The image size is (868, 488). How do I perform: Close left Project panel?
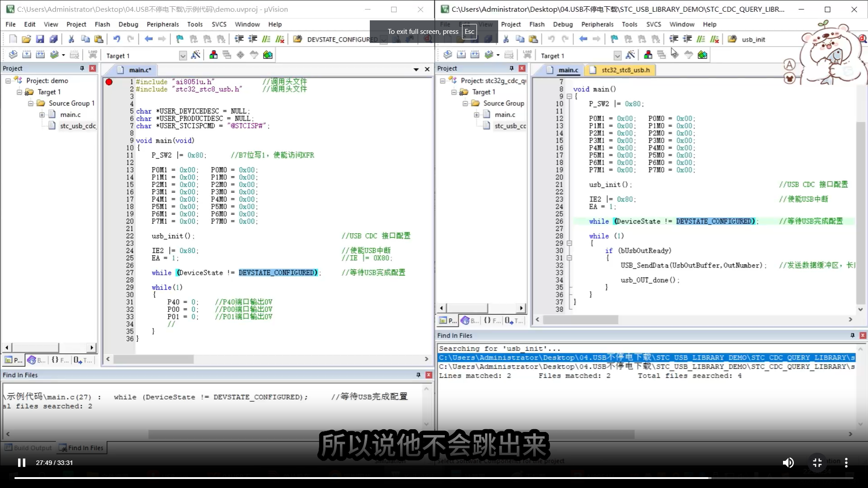tap(92, 68)
